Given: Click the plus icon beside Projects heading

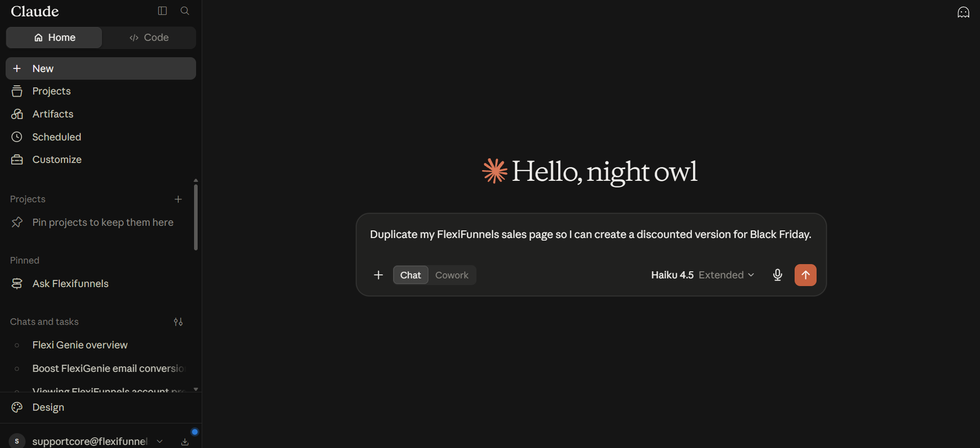Looking at the screenshot, I should (178, 199).
